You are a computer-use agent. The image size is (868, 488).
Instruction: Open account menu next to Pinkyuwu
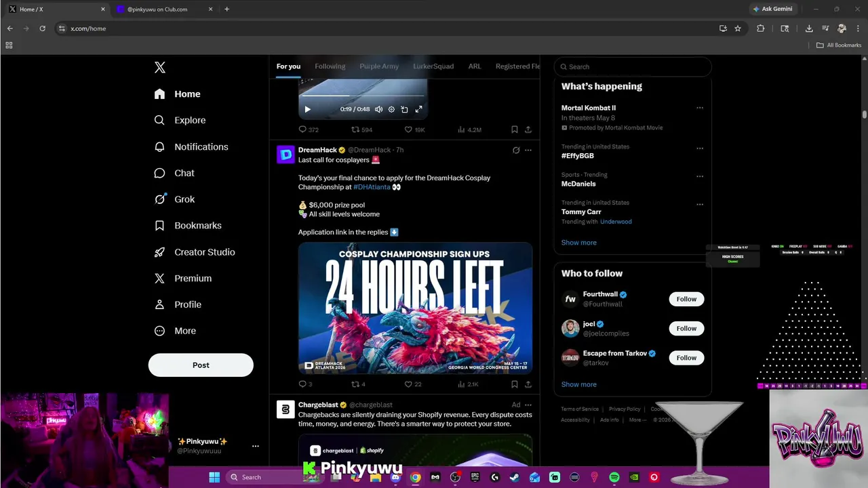coord(256,446)
